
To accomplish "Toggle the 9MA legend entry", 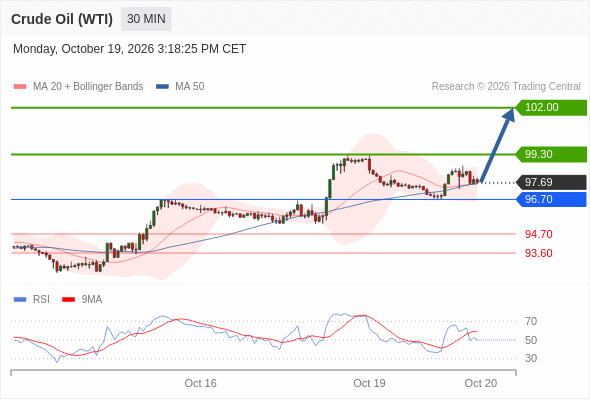I will coord(82,300).
